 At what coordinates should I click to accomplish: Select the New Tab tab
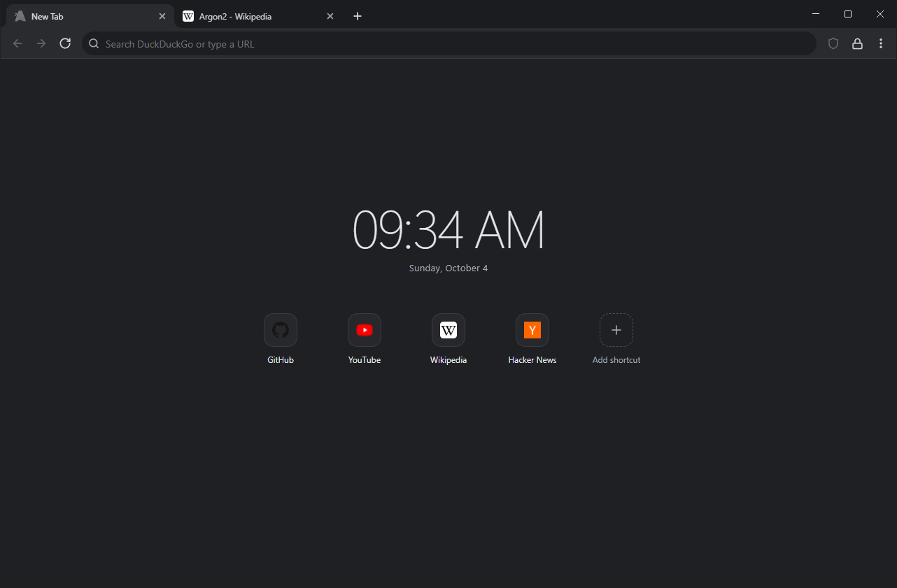coord(90,16)
